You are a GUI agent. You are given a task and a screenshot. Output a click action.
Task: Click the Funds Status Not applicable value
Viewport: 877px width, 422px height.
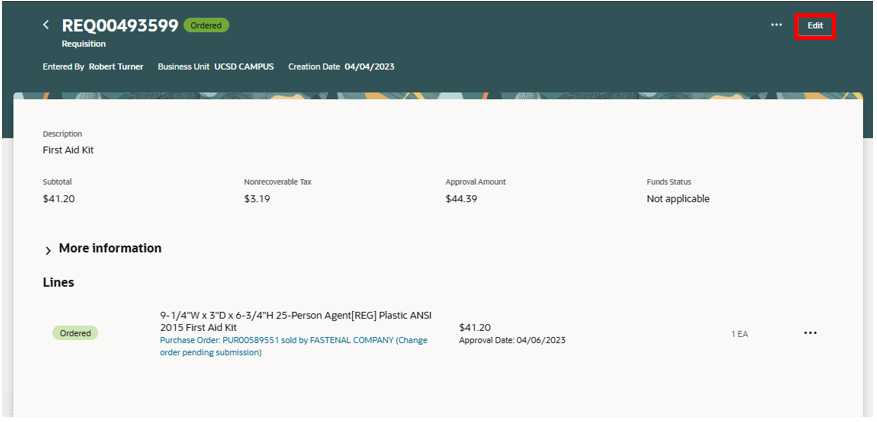tap(678, 199)
